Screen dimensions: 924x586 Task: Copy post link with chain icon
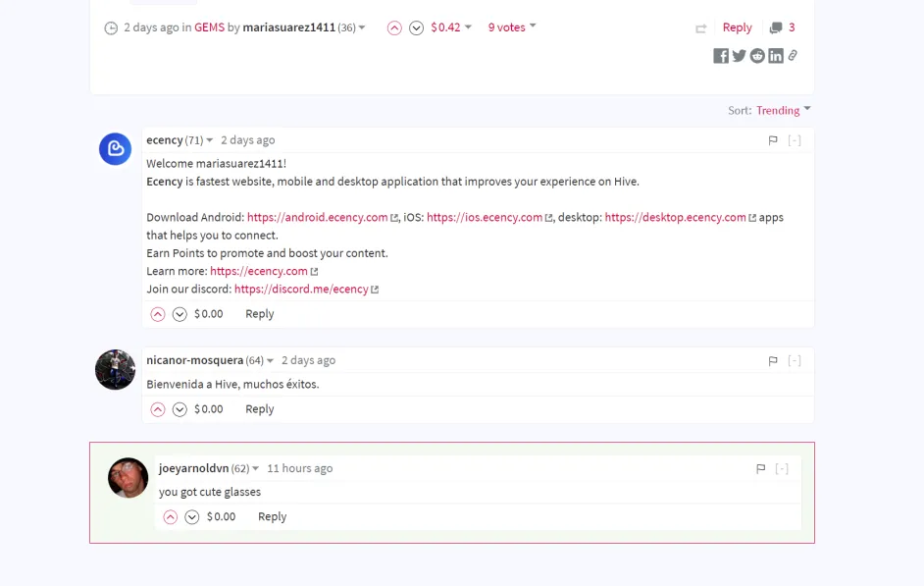coord(793,55)
